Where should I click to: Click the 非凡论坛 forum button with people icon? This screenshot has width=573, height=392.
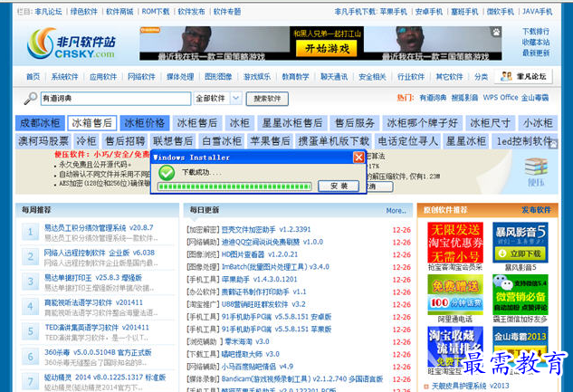click(523, 76)
